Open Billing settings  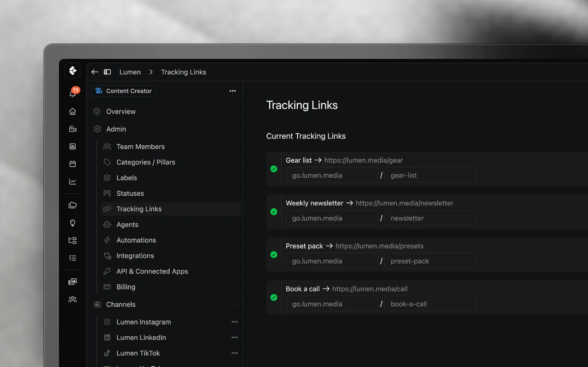[x=126, y=287]
